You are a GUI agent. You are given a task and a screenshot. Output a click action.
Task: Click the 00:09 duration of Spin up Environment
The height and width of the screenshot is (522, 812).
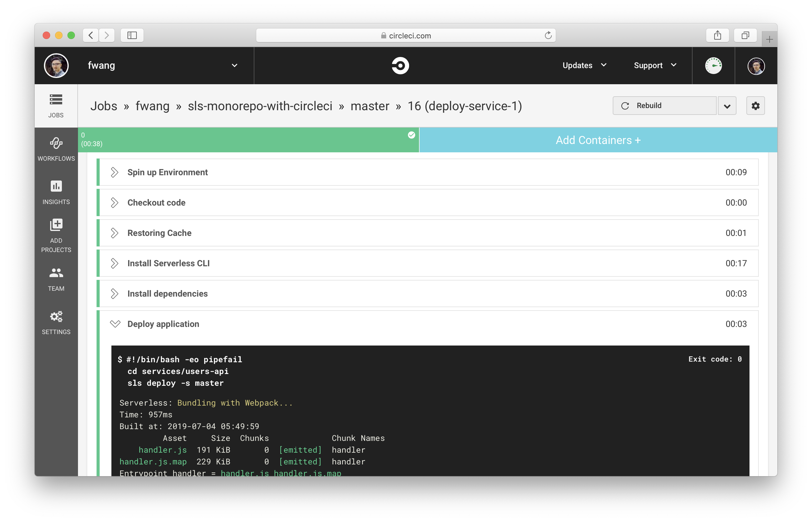pyautogui.click(x=736, y=172)
